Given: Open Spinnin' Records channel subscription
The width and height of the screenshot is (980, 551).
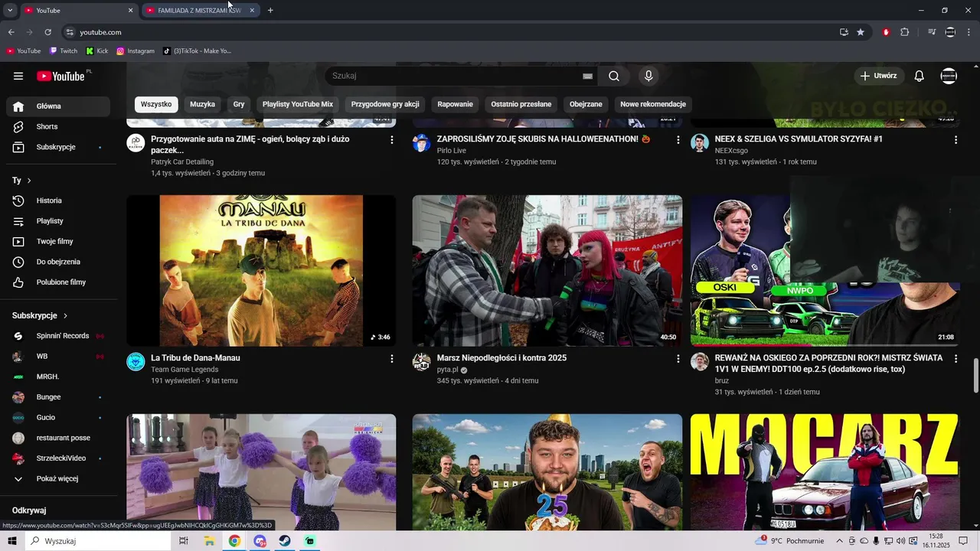Looking at the screenshot, I should click(58, 336).
